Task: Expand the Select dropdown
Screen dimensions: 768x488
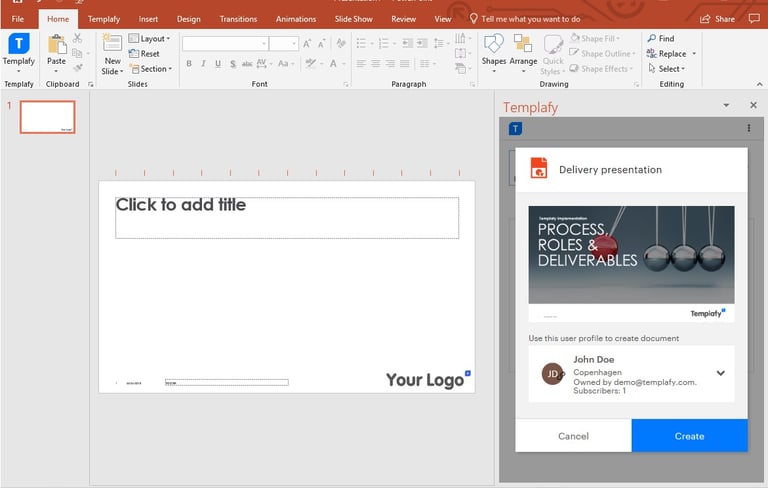Action: [666, 69]
